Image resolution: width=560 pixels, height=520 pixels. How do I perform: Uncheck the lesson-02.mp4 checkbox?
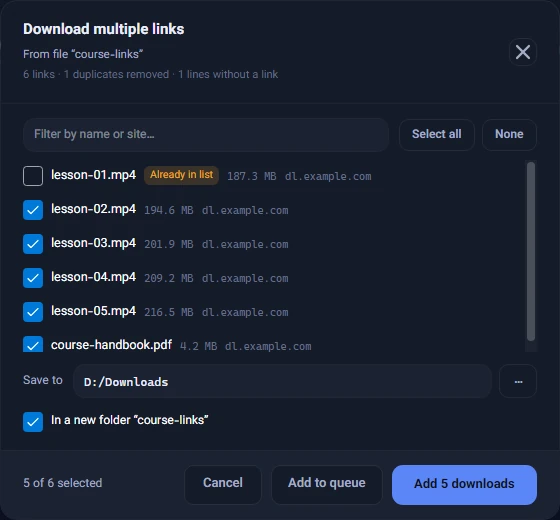click(33, 210)
